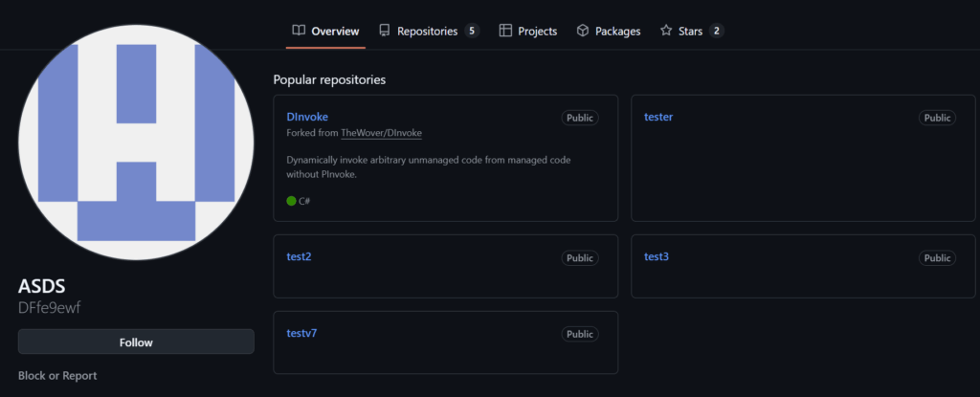The height and width of the screenshot is (397, 980).
Task: Switch to the Projects tab
Action: 537,31
